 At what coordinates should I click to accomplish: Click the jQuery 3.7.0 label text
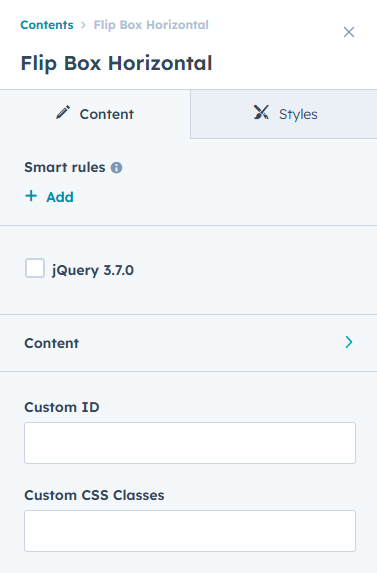coord(93,270)
